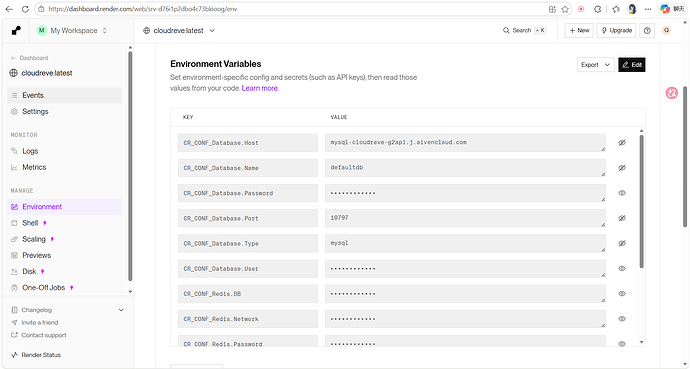Click the Upgrade button

[616, 30]
